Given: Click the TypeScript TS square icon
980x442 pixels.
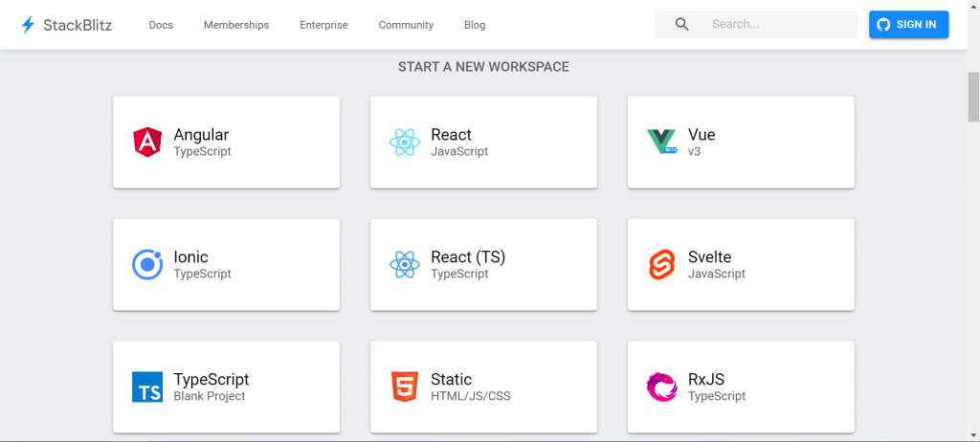Looking at the screenshot, I should (x=147, y=387).
